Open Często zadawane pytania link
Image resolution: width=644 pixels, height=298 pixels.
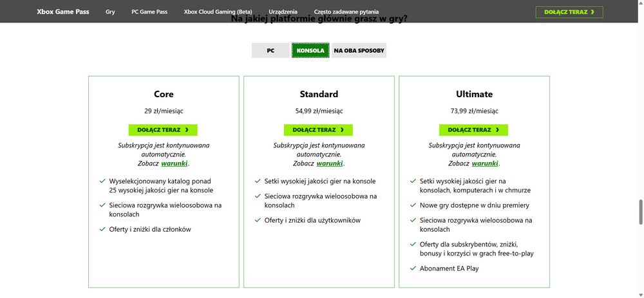pyautogui.click(x=346, y=12)
